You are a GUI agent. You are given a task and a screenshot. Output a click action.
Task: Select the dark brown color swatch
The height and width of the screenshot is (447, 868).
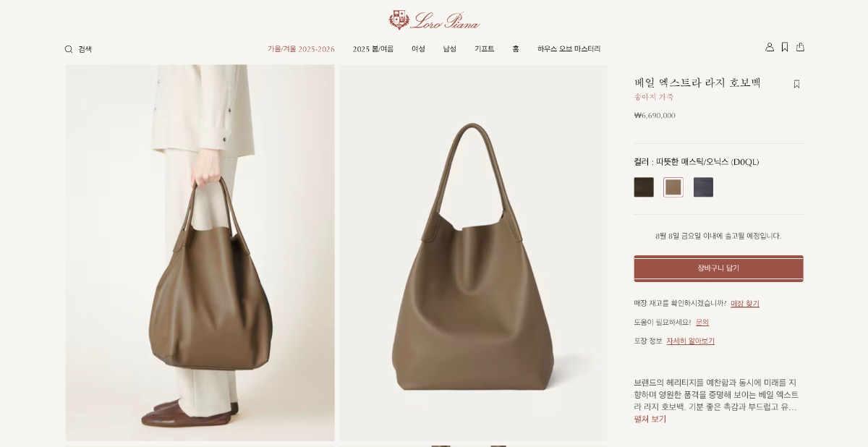(644, 187)
